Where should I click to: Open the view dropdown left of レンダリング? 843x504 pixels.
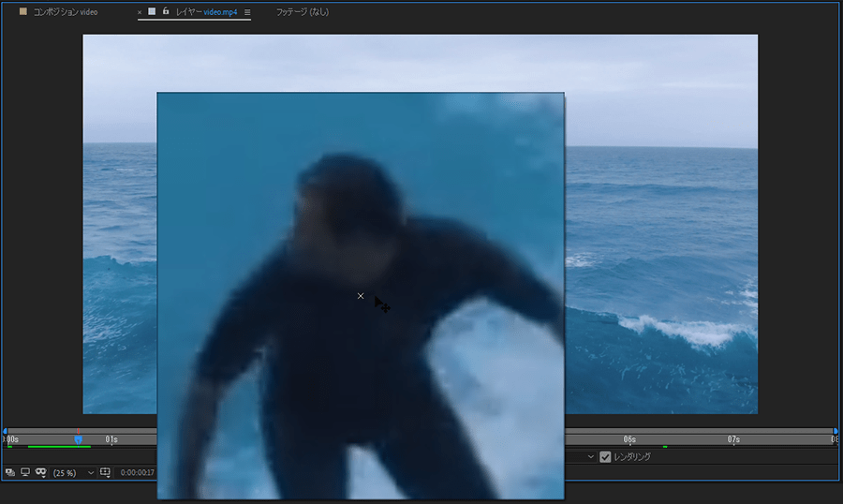[590, 456]
